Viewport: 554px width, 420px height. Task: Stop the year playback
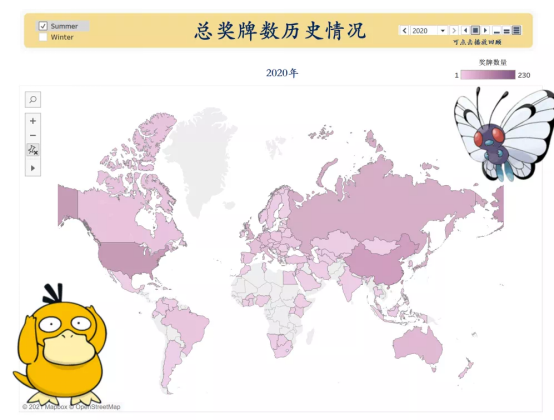tap(476, 31)
